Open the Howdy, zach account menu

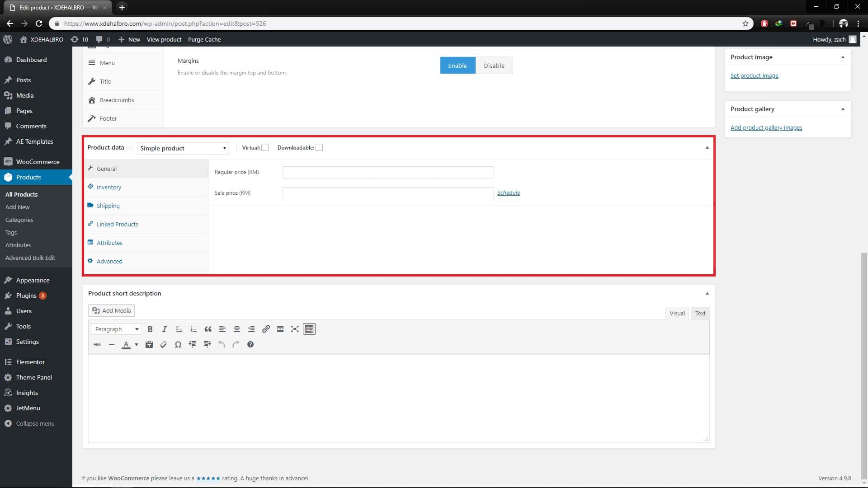click(835, 39)
